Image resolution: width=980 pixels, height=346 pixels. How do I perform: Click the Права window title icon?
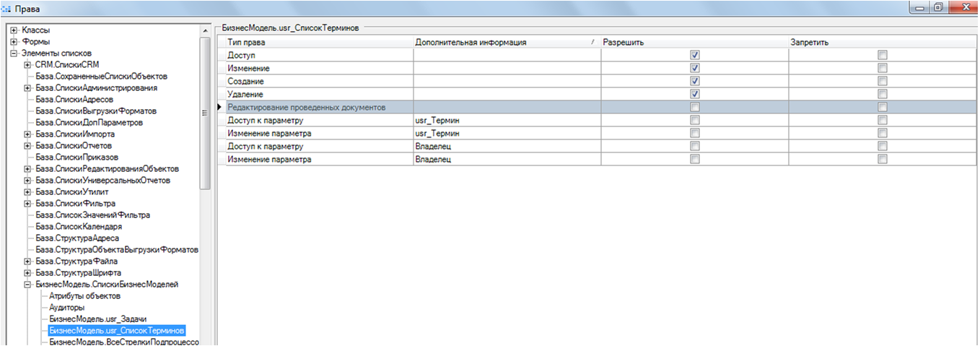point(9,9)
